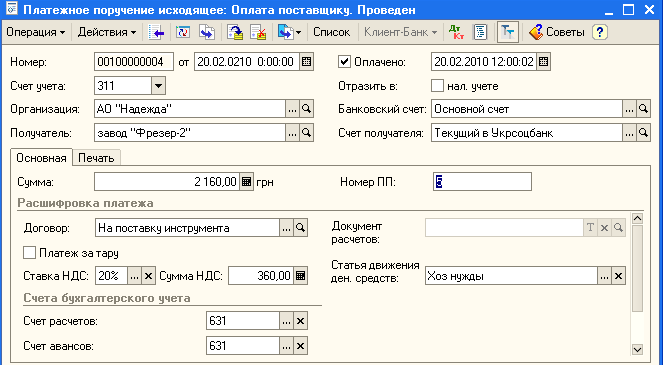Click the Получатель field завод Фрезер-2
The image size is (663, 365).
pyautogui.click(x=190, y=133)
